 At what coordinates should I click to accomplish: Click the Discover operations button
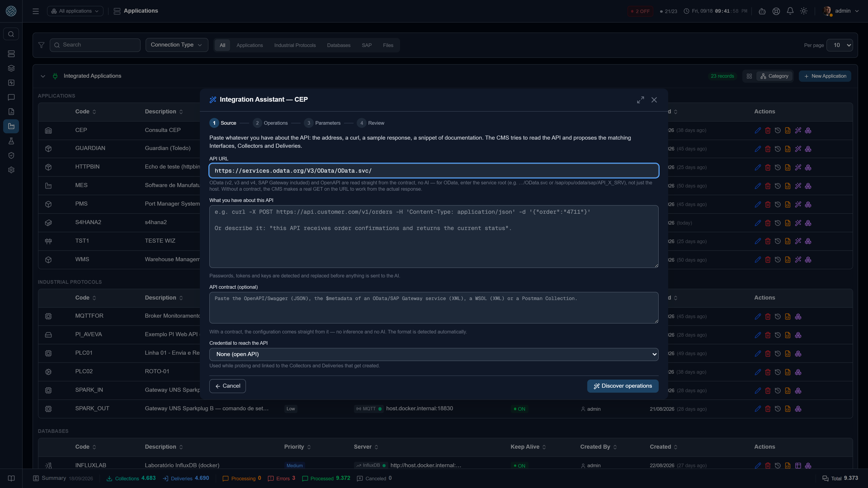(x=623, y=386)
